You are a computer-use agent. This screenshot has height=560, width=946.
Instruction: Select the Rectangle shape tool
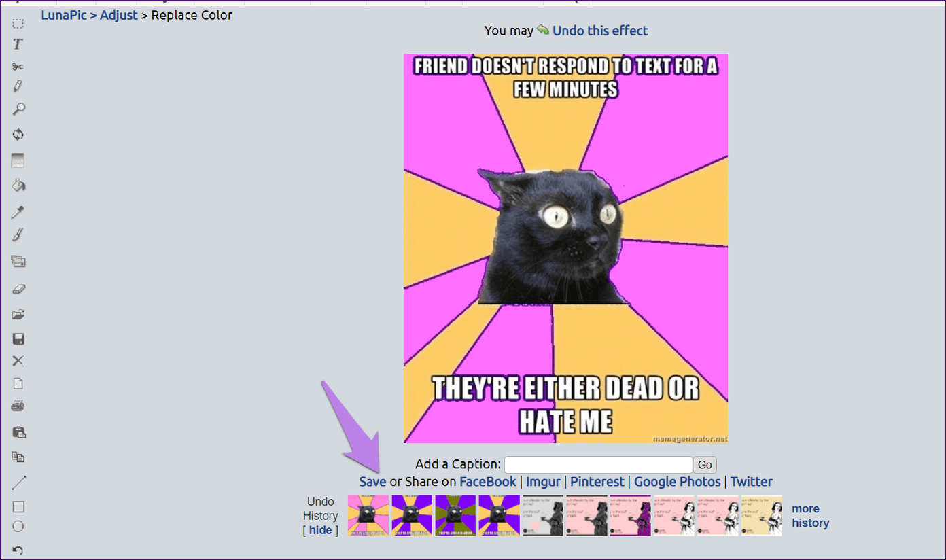click(x=18, y=507)
